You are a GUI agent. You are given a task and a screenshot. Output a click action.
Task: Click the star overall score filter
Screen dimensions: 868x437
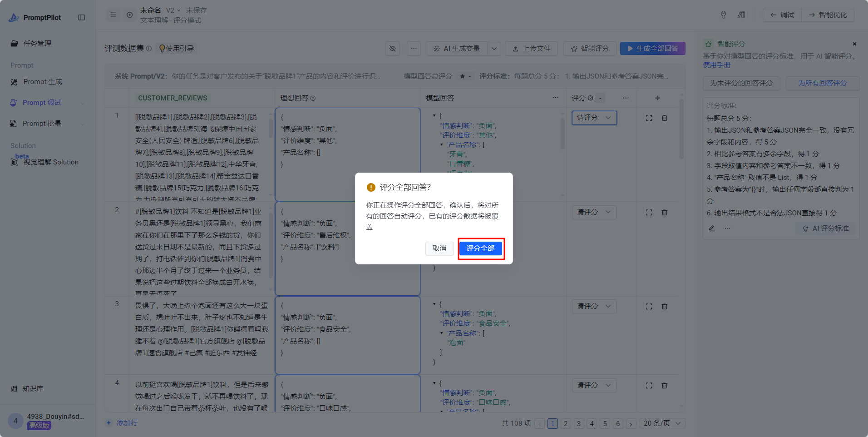click(x=466, y=76)
